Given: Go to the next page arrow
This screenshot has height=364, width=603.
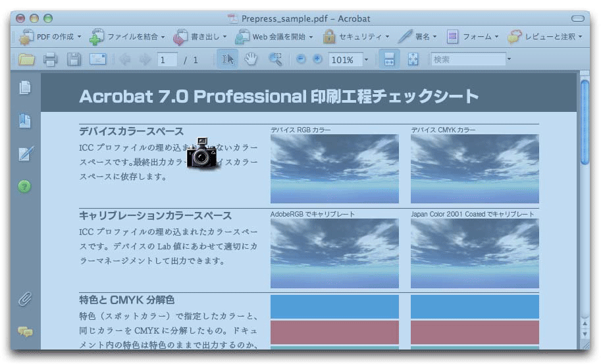Looking at the screenshot, I should click(145, 60).
